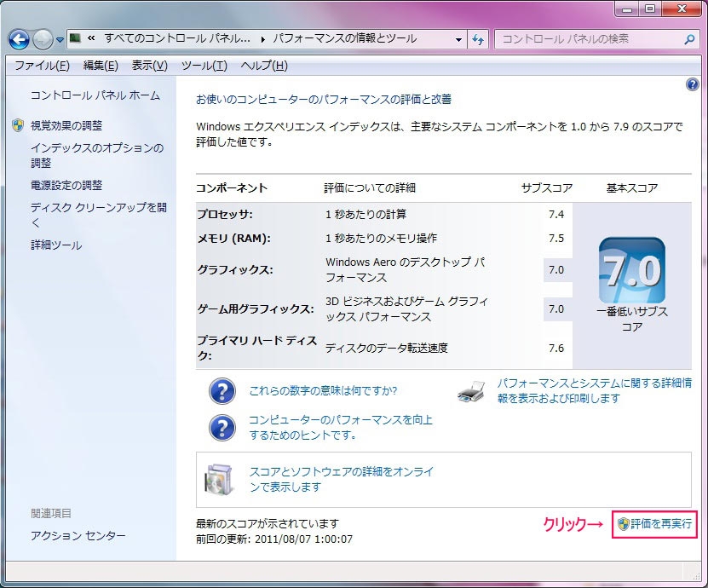Click the コントロール パネルの検索 search field
Image resolution: width=708 pixels, height=588 pixels.
[x=588, y=39]
